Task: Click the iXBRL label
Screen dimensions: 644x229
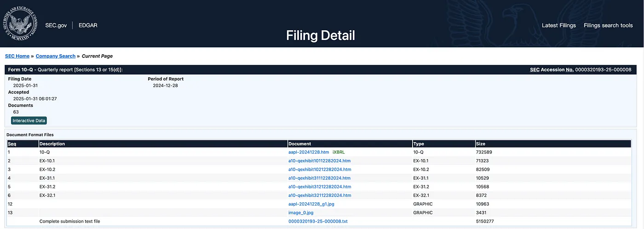Action: point(338,152)
